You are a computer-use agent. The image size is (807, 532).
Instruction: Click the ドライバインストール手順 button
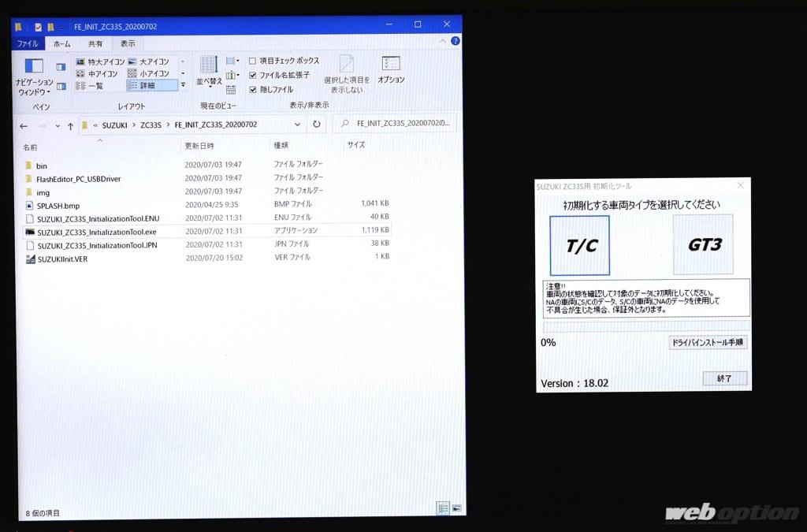tap(707, 342)
